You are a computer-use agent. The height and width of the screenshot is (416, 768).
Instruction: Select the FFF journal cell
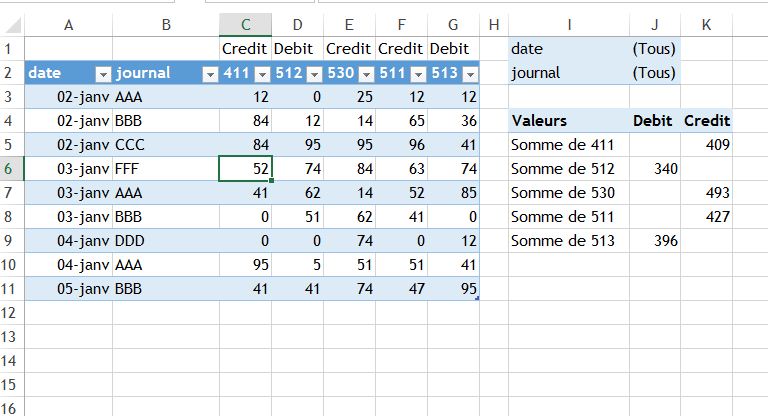(166, 169)
